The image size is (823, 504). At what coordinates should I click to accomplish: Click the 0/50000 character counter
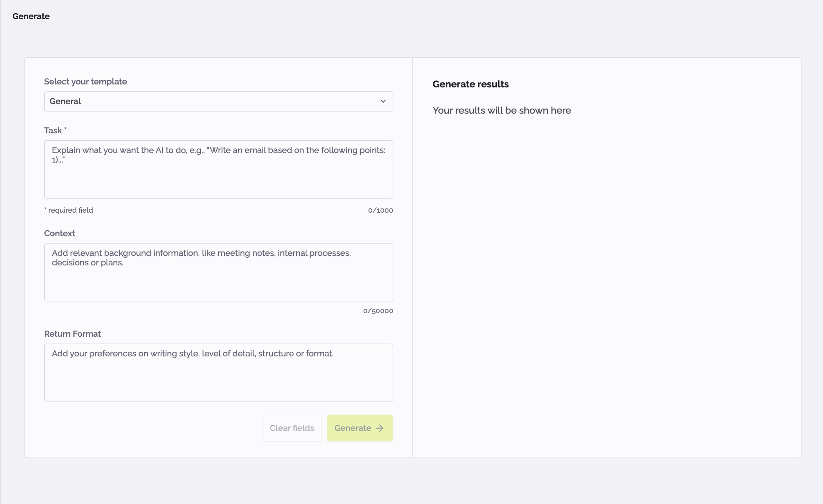(378, 310)
